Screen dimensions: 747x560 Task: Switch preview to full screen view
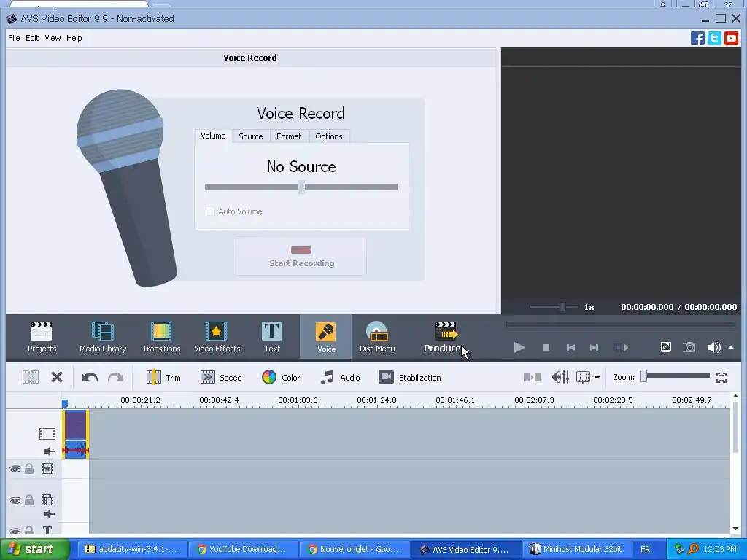[x=665, y=347]
